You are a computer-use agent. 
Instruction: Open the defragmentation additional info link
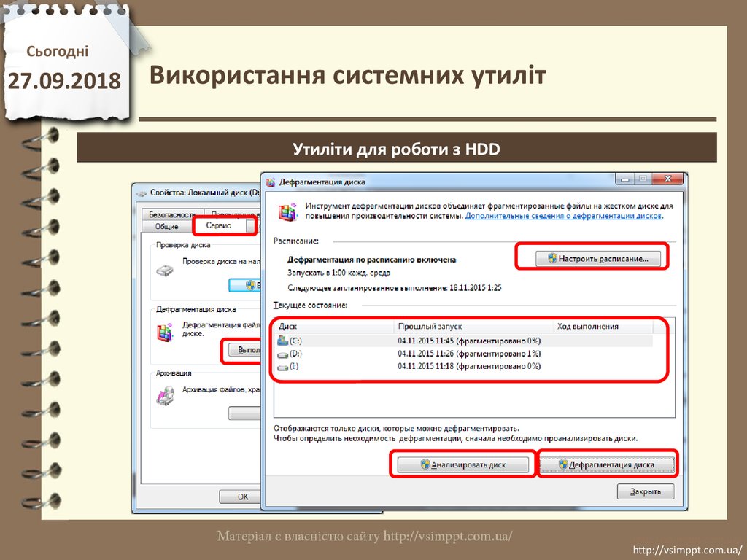pyautogui.click(x=563, y=216)
